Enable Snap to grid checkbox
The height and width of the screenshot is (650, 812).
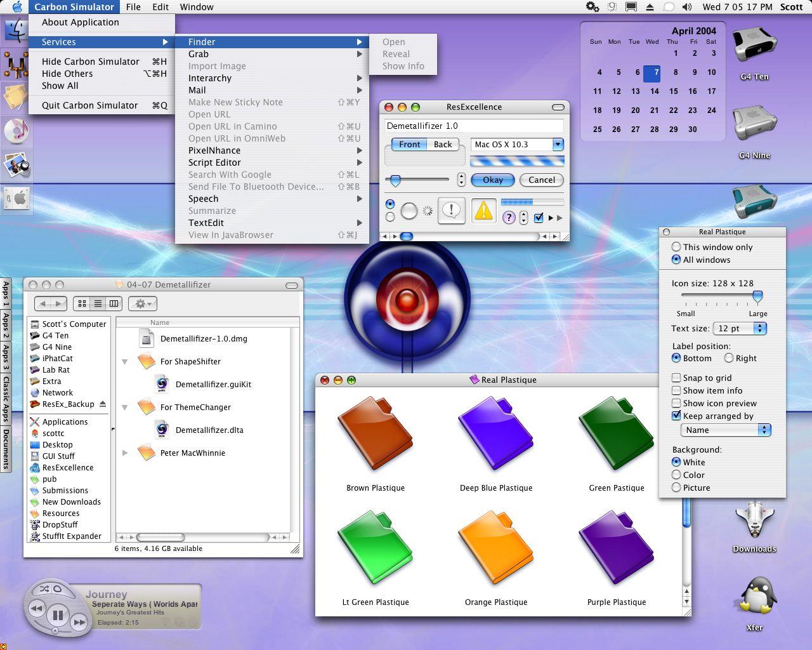pyautogui.click(x=676, y=378)
